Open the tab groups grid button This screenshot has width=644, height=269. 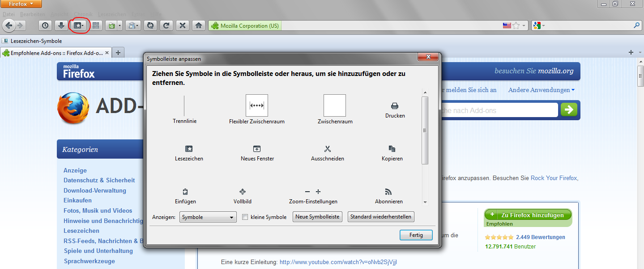click(96, 26)
